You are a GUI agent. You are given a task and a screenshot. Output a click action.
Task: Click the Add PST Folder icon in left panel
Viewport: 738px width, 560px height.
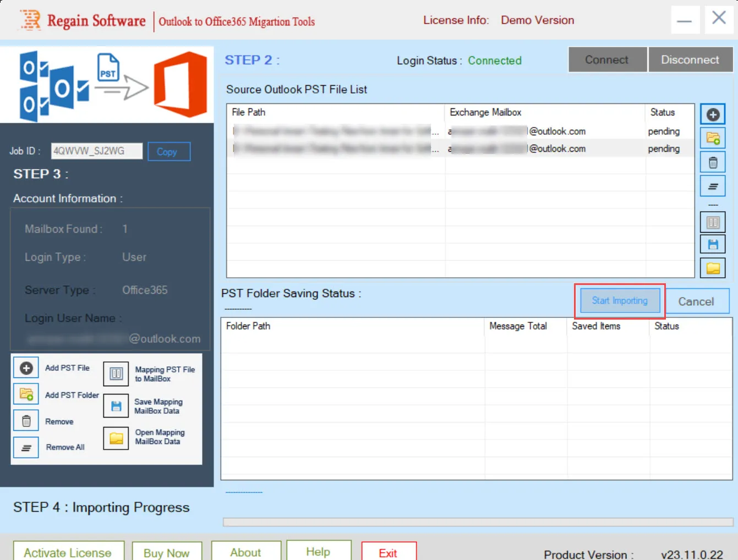(x=26, y=394)
